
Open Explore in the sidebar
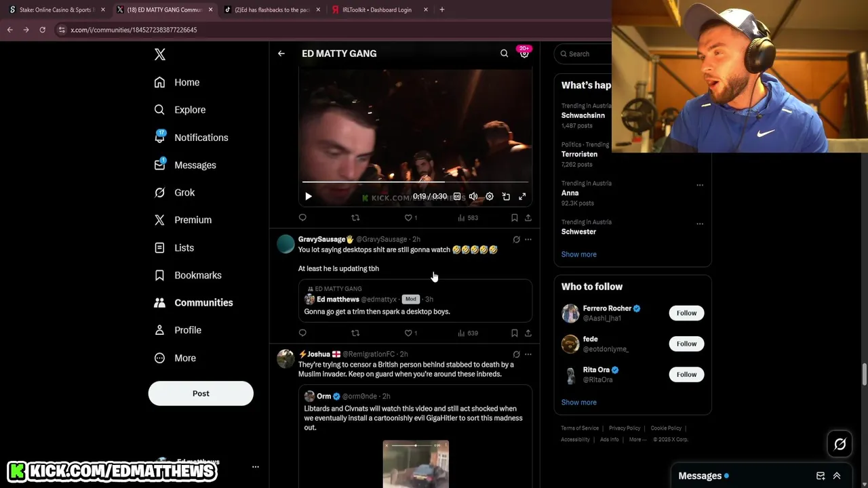[x=180, y=110]
